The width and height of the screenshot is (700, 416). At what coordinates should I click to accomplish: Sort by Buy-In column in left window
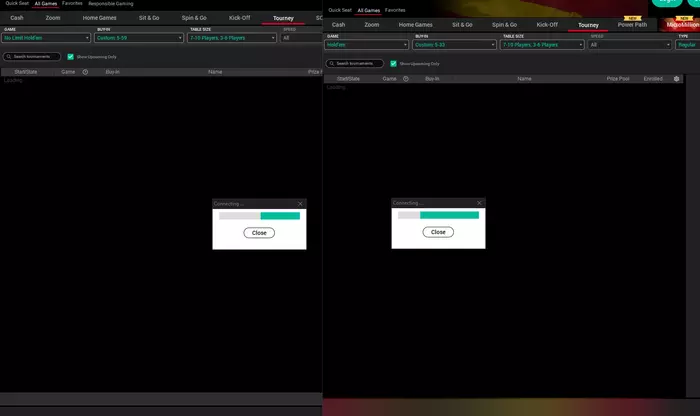pos(112,72)
